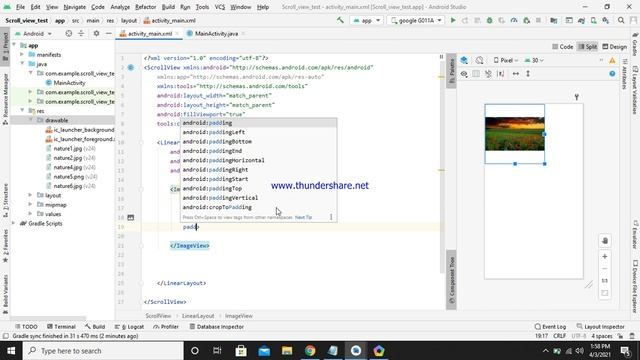Click the Windows search box
The width and height of the screenshot is (640, 360).
tap(103, 351)
